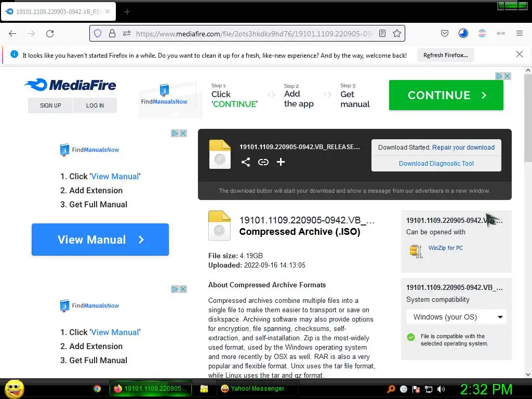Dismiss the Firefox refresh notification bar
Screen dimensions: 532x399
[x=520, y=54]
